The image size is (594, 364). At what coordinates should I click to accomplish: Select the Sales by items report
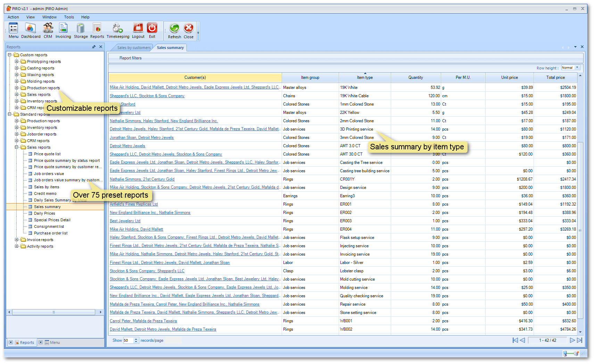[47, 187]
